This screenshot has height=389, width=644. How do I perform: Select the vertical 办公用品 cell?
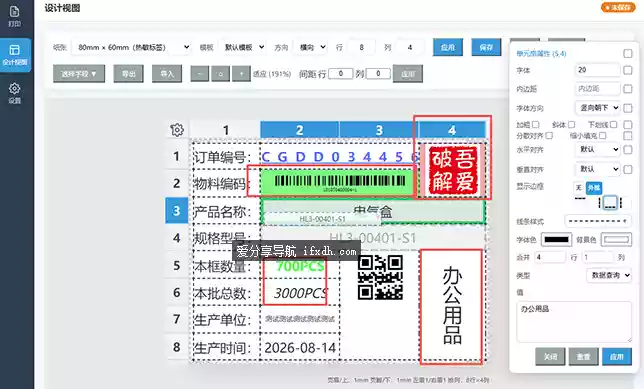(451, 306)
